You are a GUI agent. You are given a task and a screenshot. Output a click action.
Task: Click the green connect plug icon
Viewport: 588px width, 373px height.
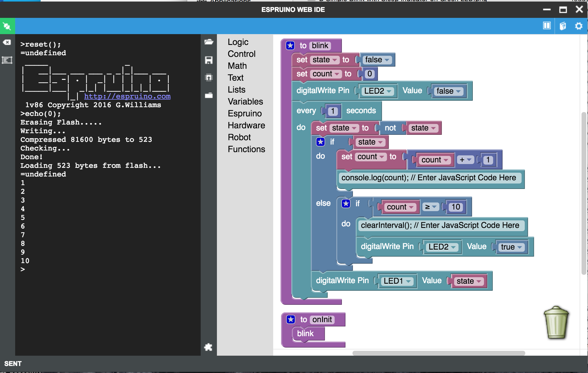point(7,26)
